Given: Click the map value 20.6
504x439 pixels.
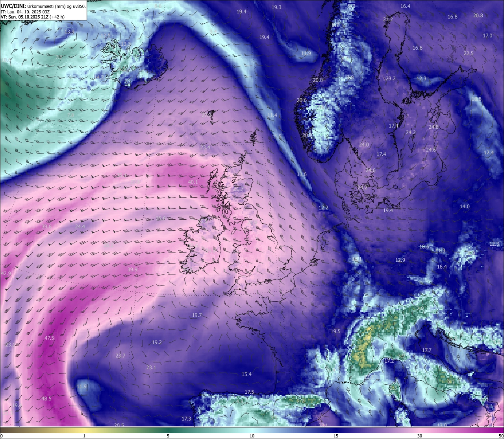Looking at the screenshot, I should pyautogui.click(x=302, y=100).
